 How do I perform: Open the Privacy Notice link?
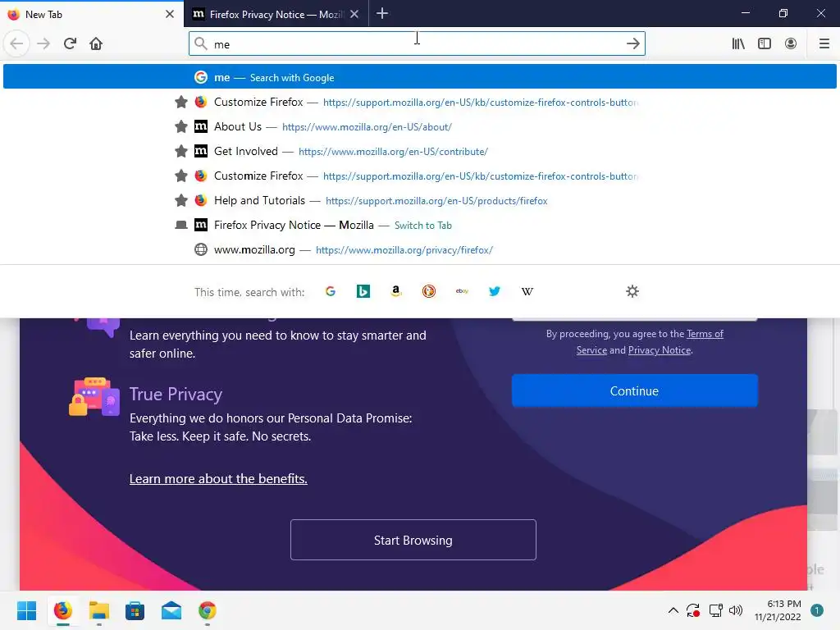tap(660, 349)
